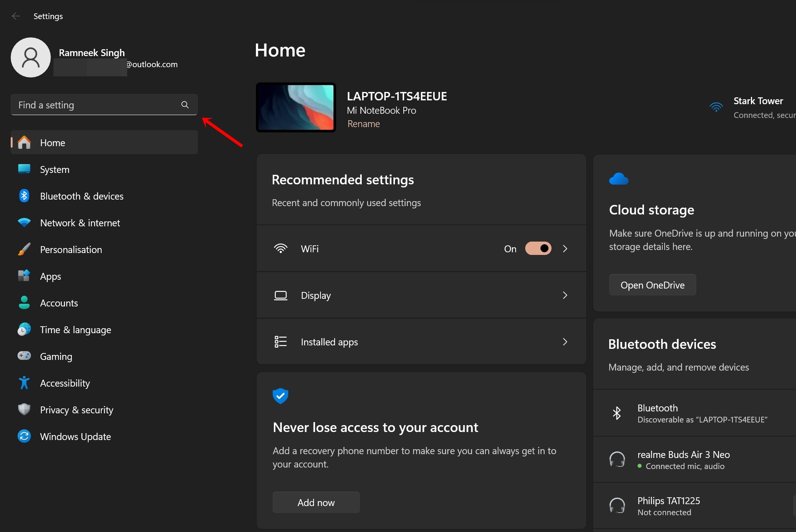This screenshot has height=532, width=796.
Task: Open Accounts in the sidebar
Action: [x=104, y=303]
